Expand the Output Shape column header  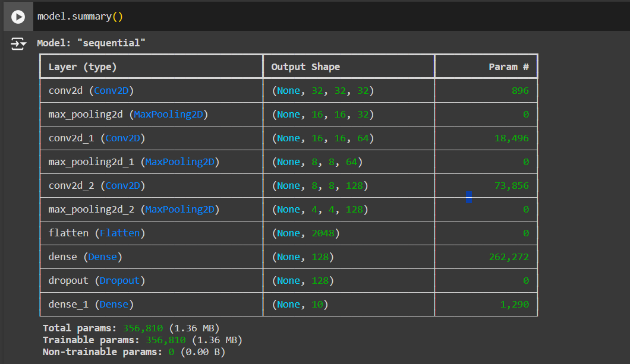(306, 67)
